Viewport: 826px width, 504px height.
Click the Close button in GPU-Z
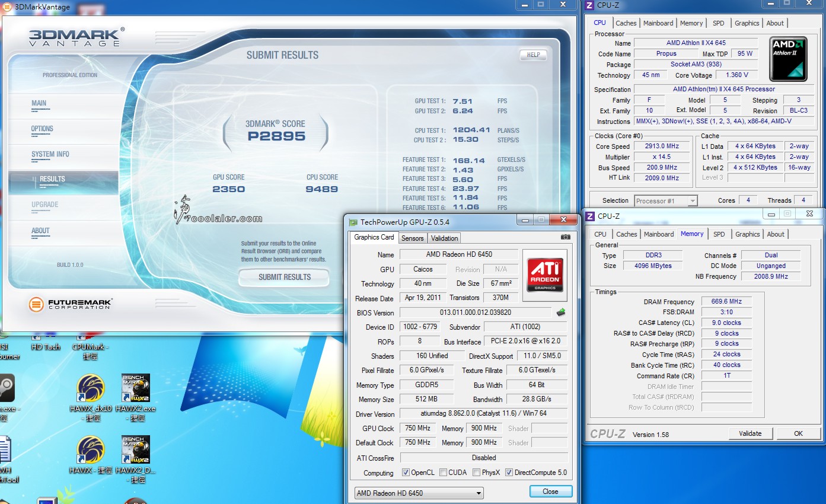pos(550,492)
